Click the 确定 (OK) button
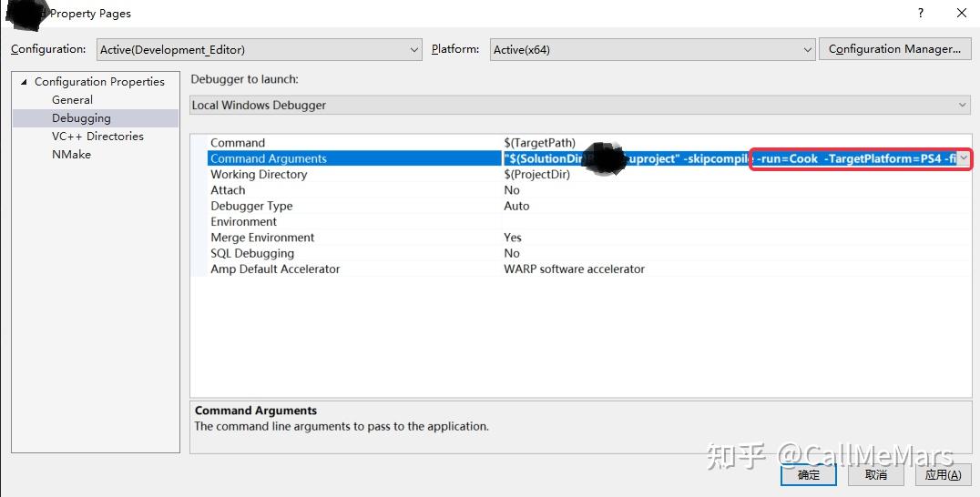Viewport: 980px width, 497px height. [809, 474]
